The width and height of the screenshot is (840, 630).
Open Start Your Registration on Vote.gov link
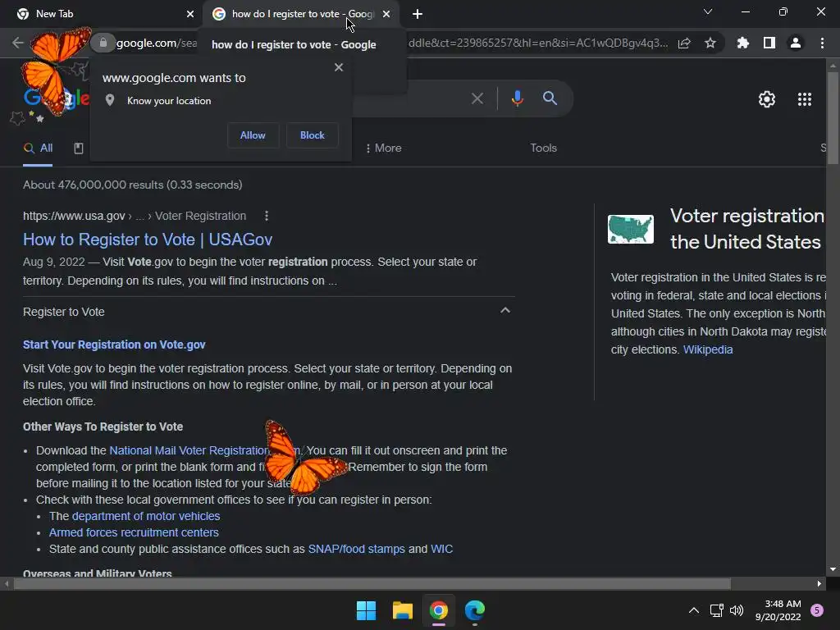tap(114, 345)
